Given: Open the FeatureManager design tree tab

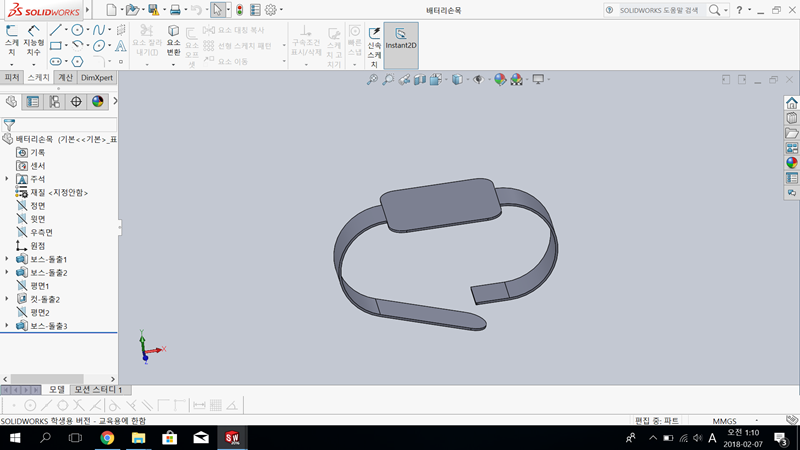Looking at the screenshot, I should point(11,102).
